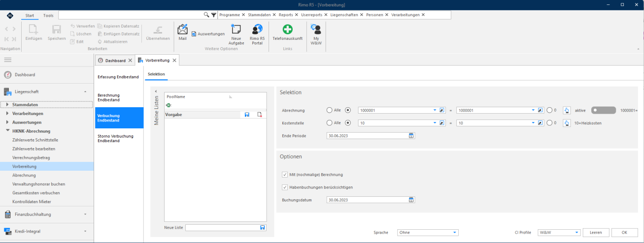Viewport: 644px width, 243px height.
Task: Select the 0 radio in Abrechnung row
Action: point(549,110)
